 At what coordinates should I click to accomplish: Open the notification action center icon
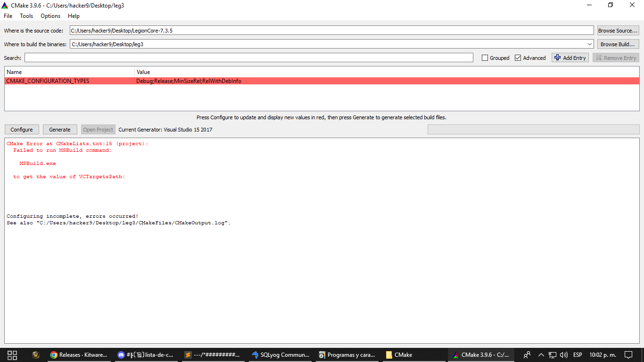point(628,355)
